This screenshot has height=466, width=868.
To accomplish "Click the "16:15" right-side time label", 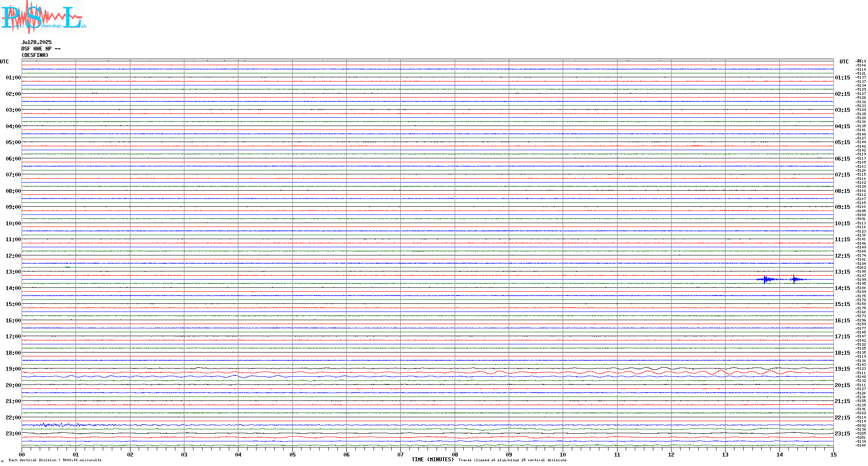I will pos(843,321).
